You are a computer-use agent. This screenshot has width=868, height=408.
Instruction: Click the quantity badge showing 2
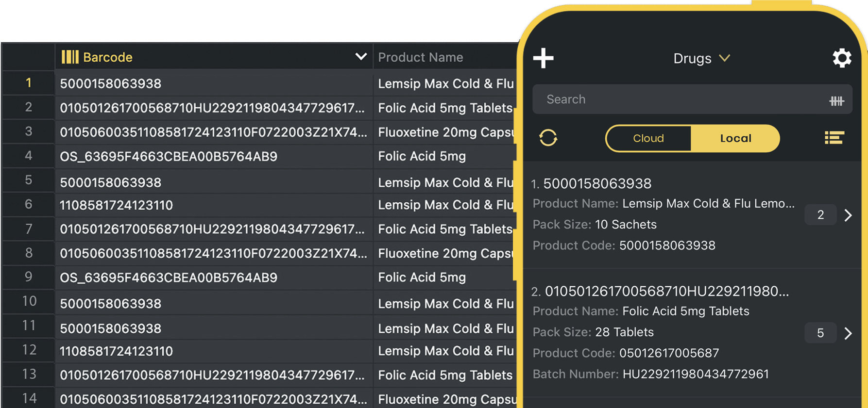pyautogui.click(x=820, y=215)
